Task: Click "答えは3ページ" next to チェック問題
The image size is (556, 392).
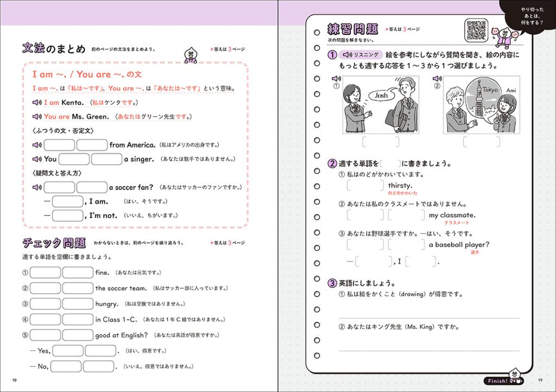Action: click(x=228, y=243)
